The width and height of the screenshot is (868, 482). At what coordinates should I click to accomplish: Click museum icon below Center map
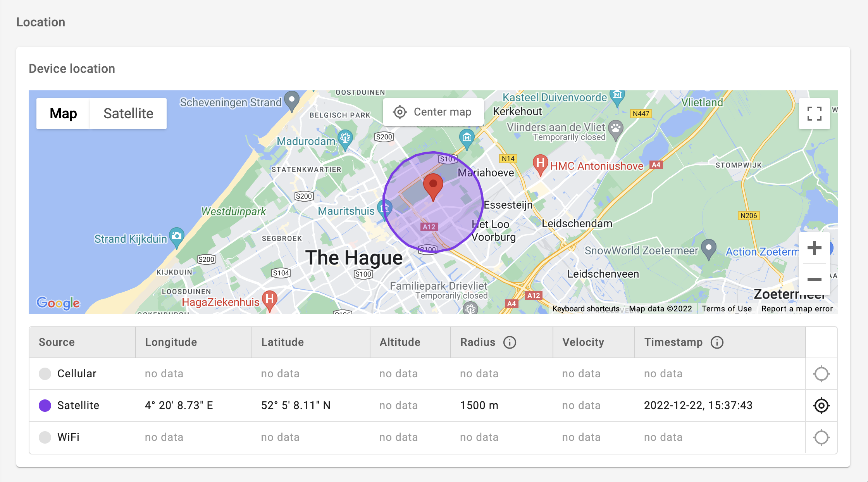467,139
